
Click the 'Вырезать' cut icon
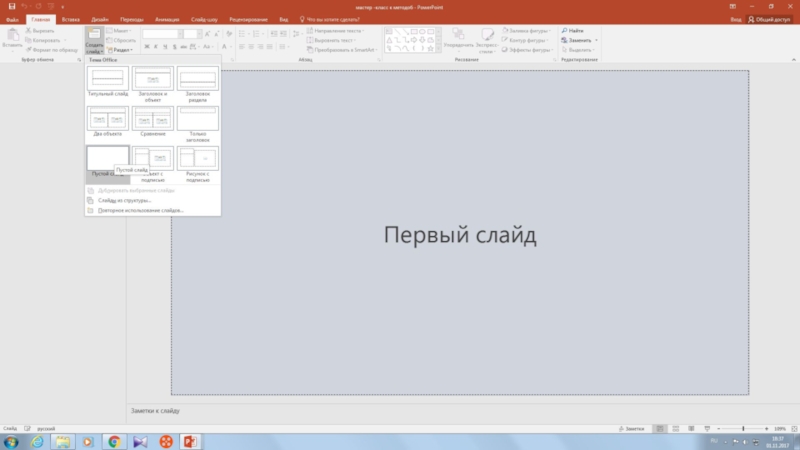[x=29, y=31]
